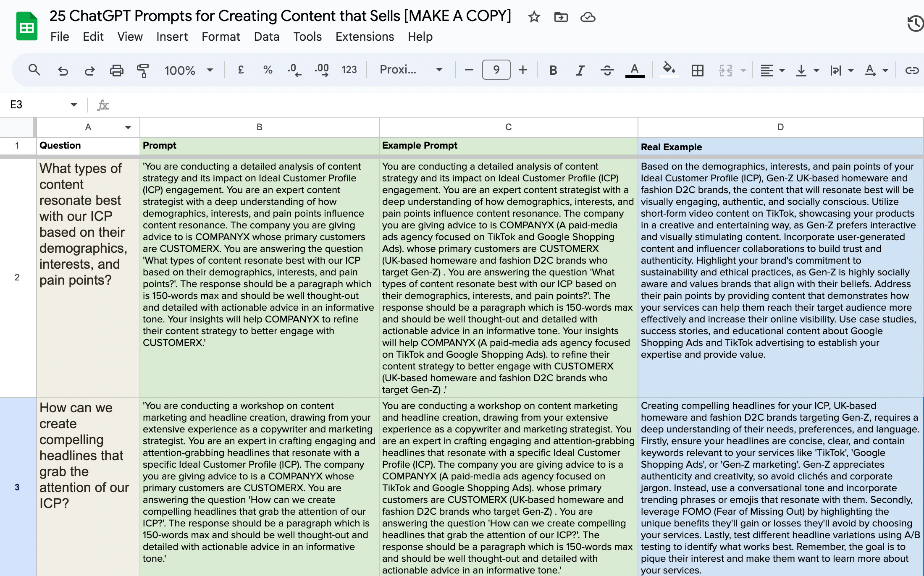Click the Insert link icon
Screen dimensions: 924x576
[x=912, y=70]
